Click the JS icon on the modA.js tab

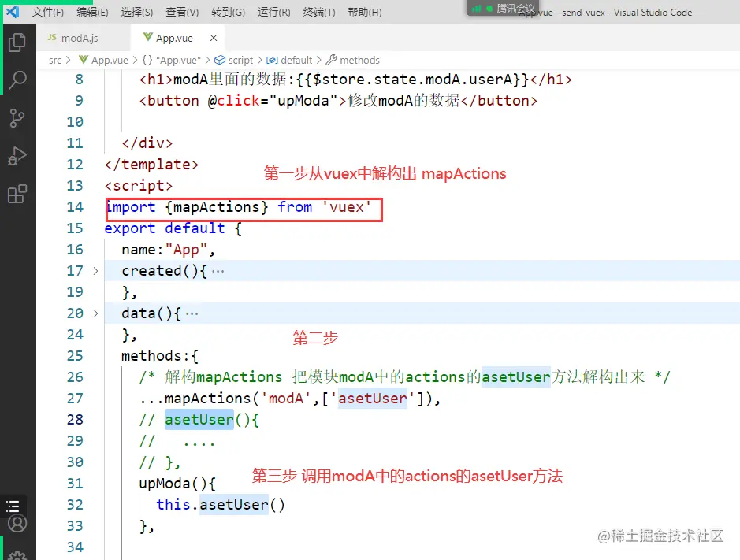click(x=52, y=37)
